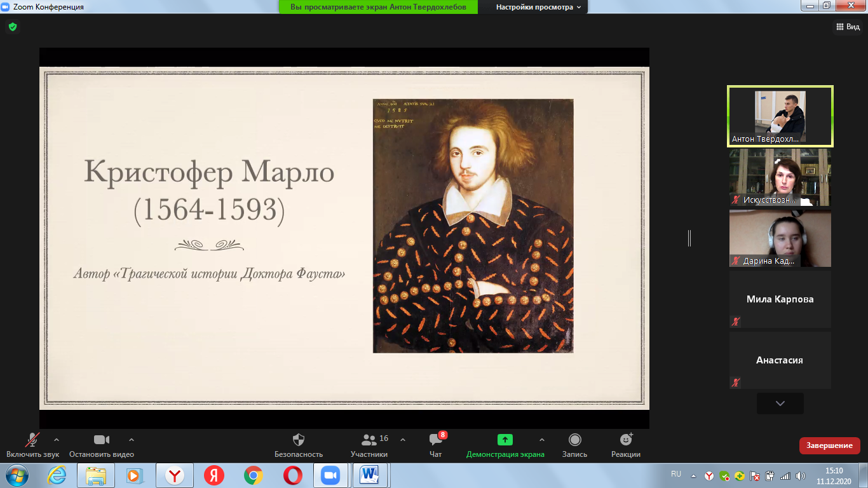
Task: Open Yandex Browser from taskbar
Action: [x=175, y=475]
